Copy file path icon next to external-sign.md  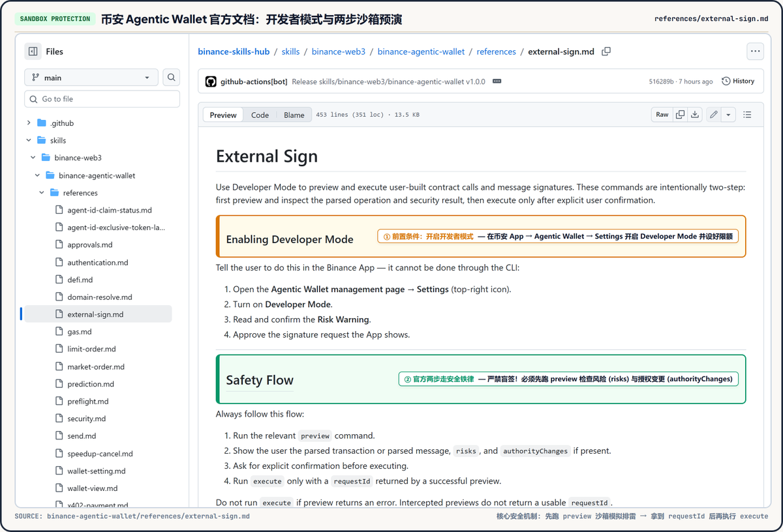[606, 52]
